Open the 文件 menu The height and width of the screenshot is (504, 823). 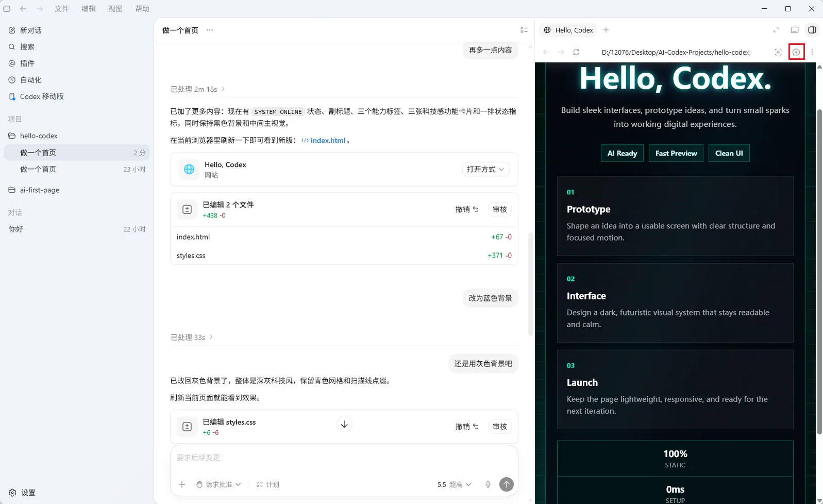click(x=62, y=9)
